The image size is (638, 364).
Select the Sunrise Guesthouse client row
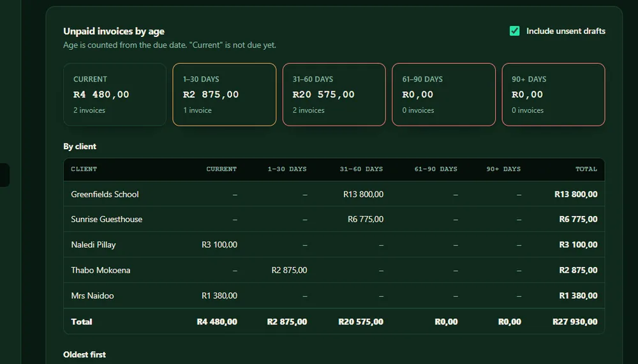(x=334, y=219)
